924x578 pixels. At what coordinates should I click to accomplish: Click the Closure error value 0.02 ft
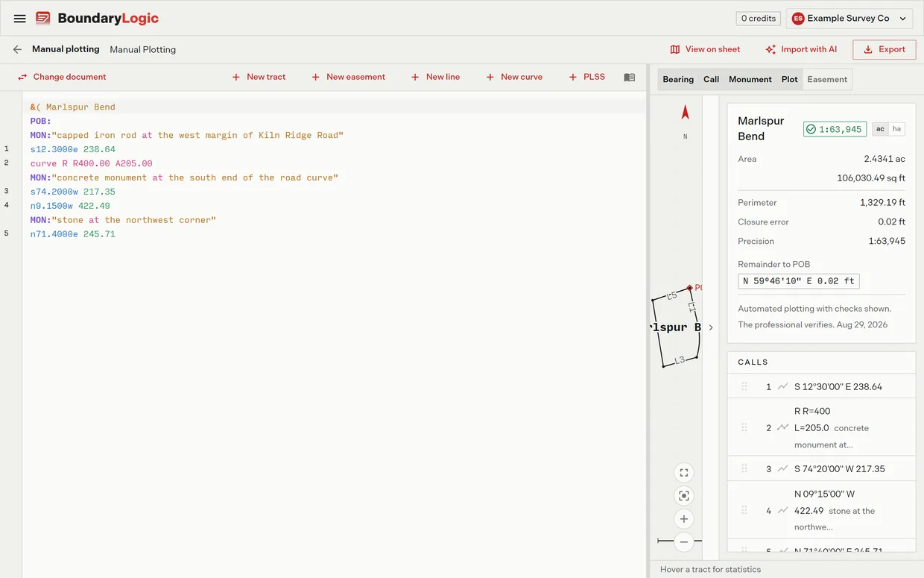[x=891, y=222]
